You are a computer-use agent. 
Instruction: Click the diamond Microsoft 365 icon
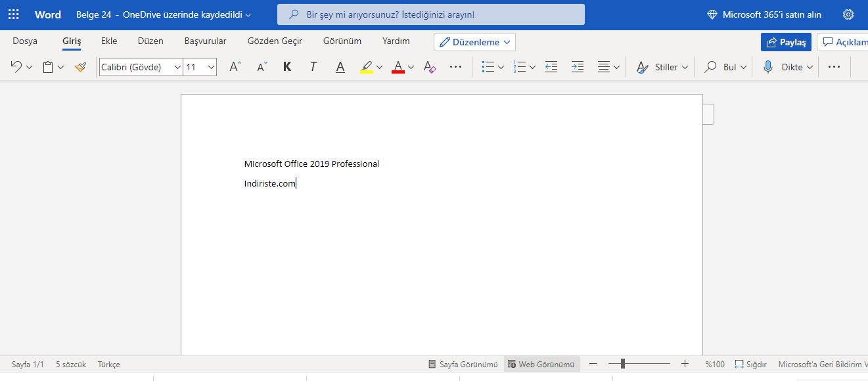712,14
